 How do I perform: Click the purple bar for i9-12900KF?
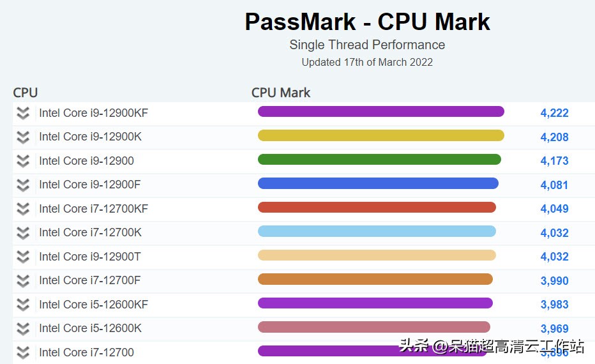380,112
